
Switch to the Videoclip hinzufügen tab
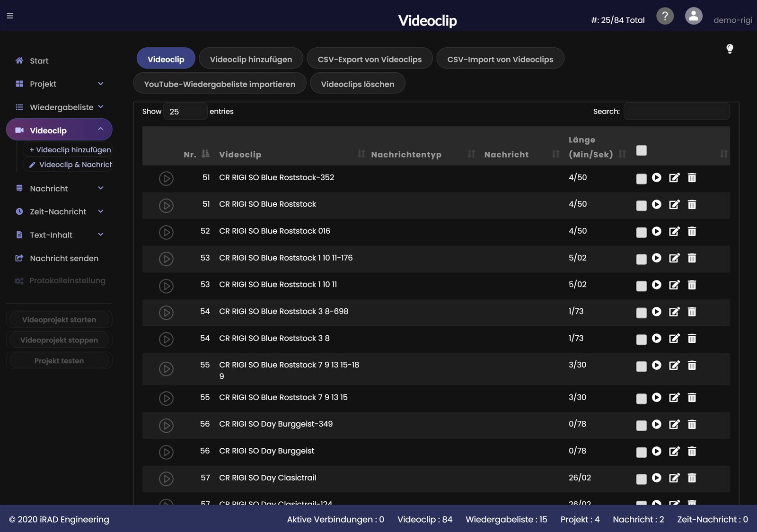251,59
